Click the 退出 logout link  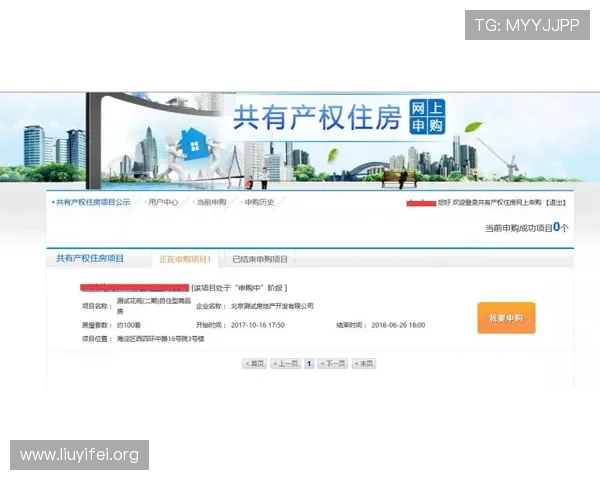click(556, 202)
